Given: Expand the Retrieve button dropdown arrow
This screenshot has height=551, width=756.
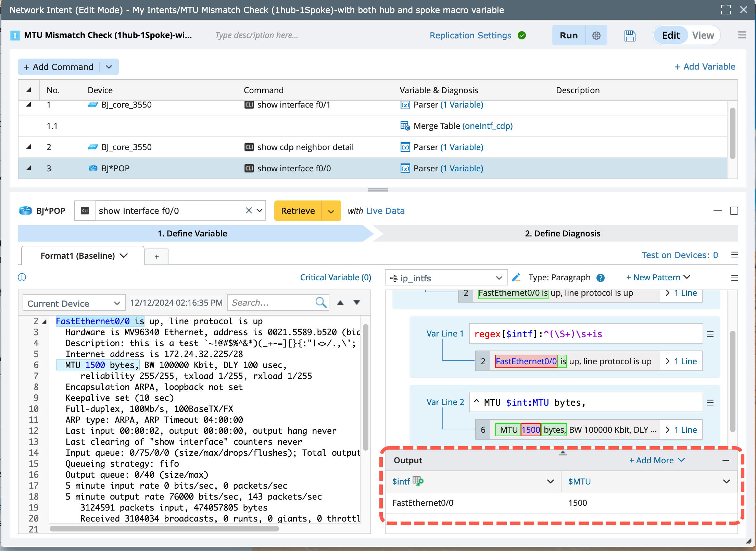Looking at the screenshot, I should point(331,211).
